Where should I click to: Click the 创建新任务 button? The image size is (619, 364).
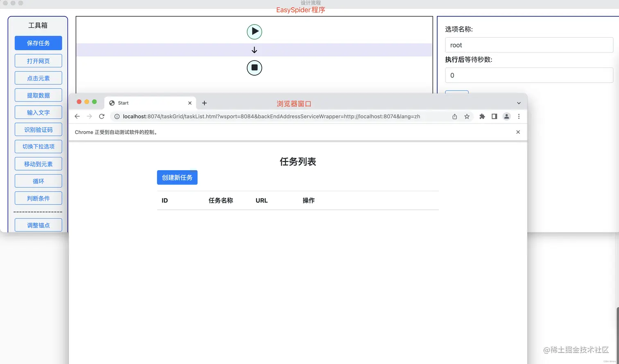177,177
